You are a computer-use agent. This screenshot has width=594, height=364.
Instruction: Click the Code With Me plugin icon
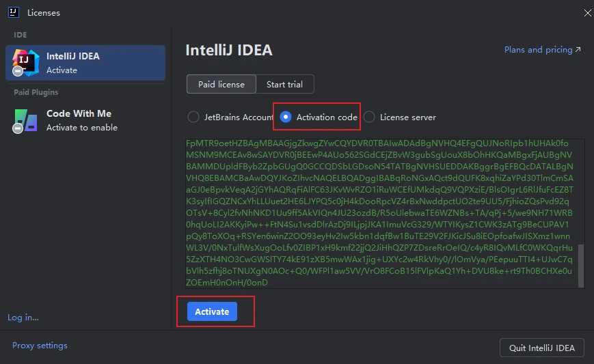pos(25,120)
